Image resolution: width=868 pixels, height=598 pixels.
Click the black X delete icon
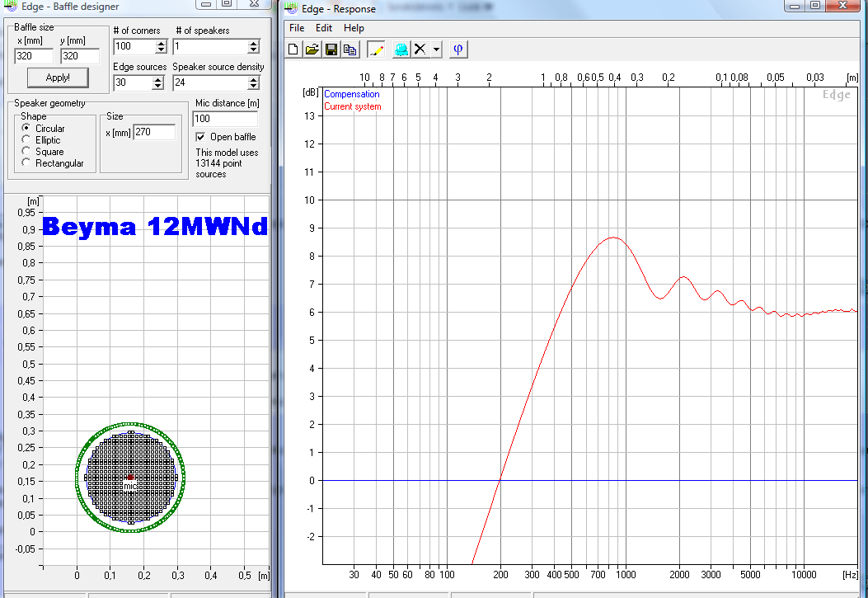pos(420,49)
